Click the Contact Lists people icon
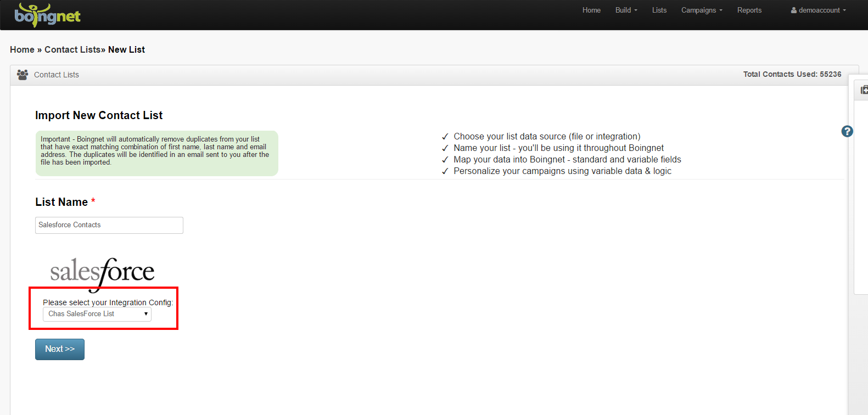Image resolution: width=868 pixels, height=415 pixels. pyautogui.click(x=23, y=75)
